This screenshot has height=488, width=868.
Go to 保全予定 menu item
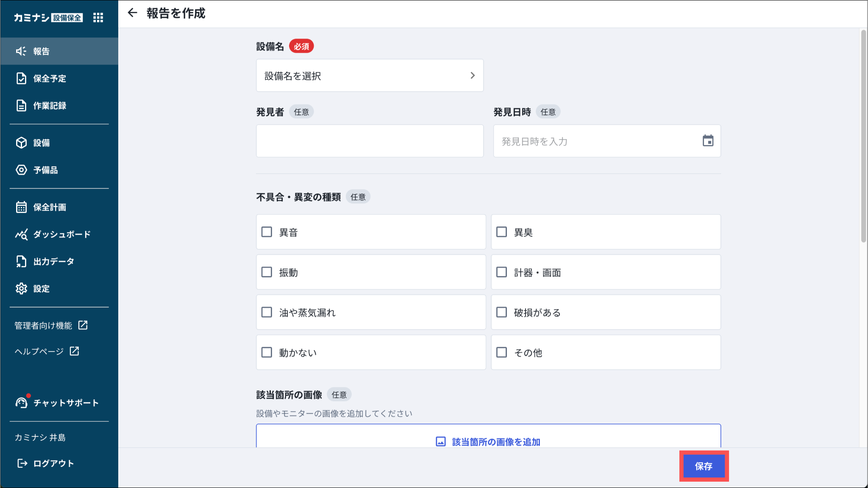point(50,78)
